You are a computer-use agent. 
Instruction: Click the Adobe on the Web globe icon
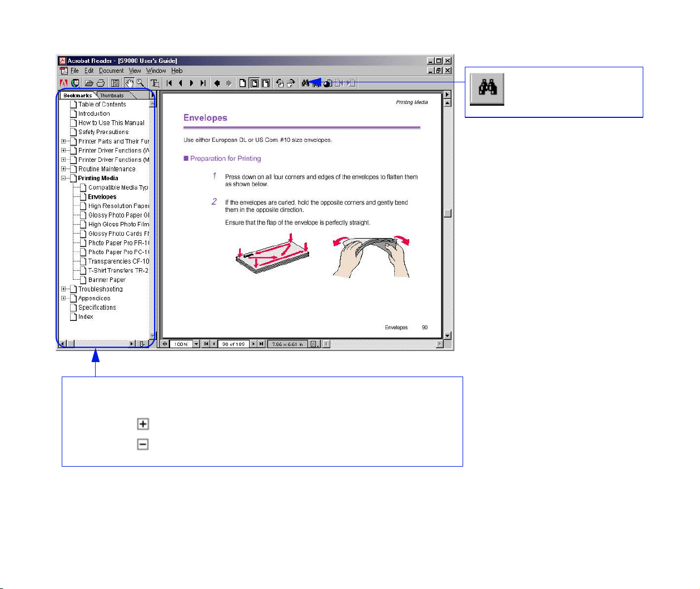point(75,83)
